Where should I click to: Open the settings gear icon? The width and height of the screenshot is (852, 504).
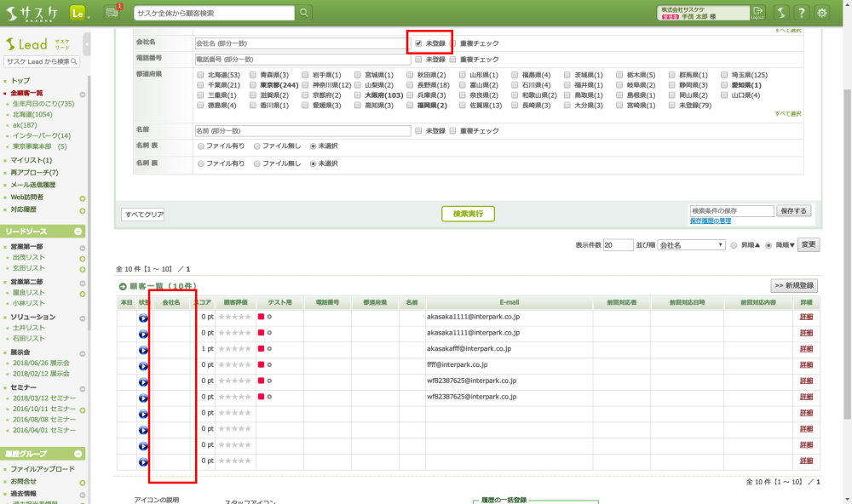(822, 12)
